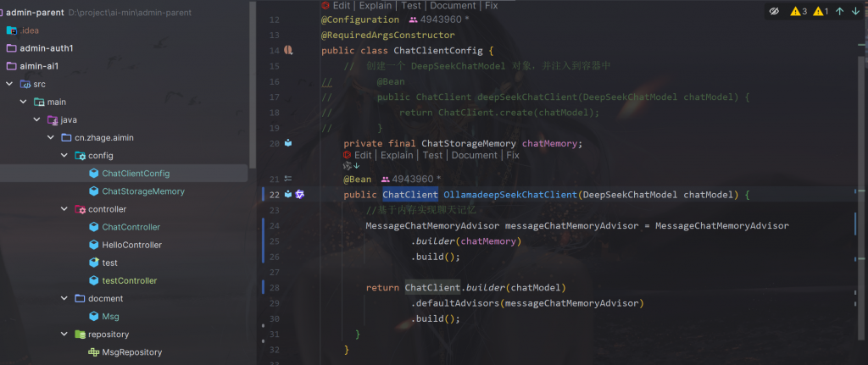The height and width of the screenshot is (365, 868).
Task: Collapse the src folder
Action: tap(8, 85)
